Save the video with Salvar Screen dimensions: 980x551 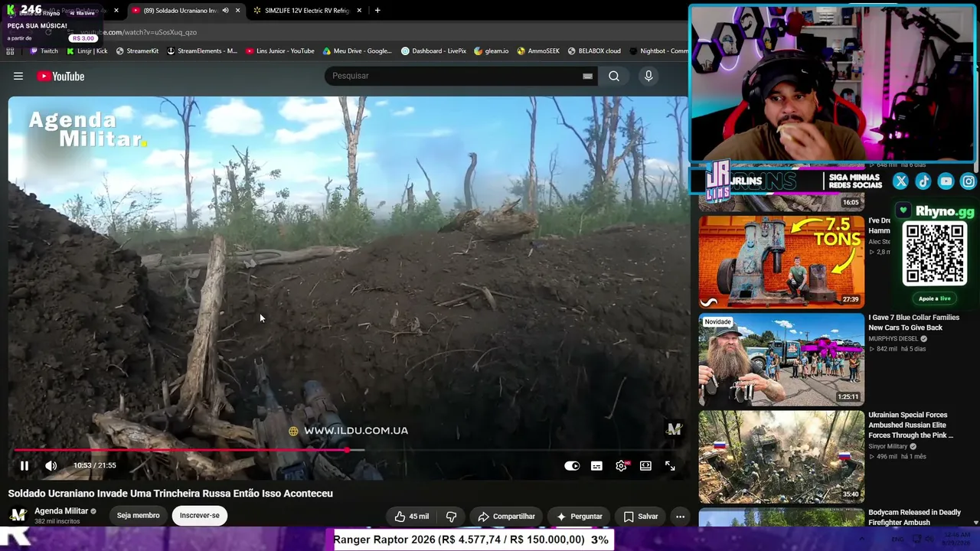tap(641, 517)
